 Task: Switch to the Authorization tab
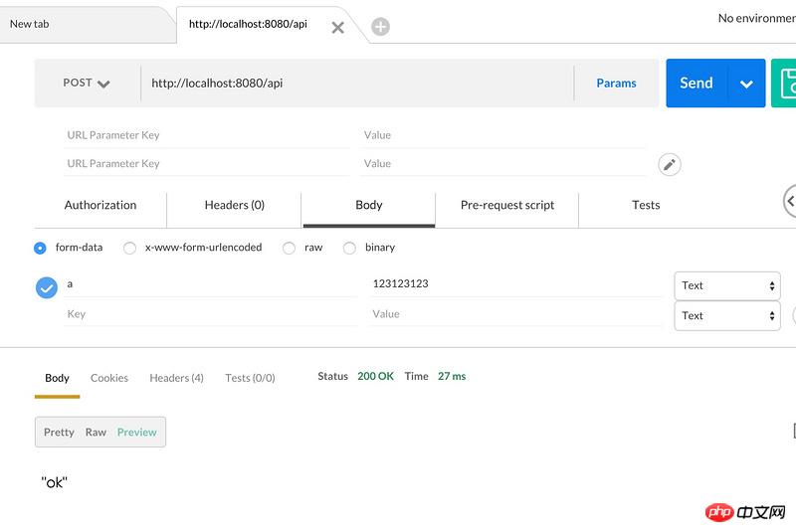click(100, 205)
